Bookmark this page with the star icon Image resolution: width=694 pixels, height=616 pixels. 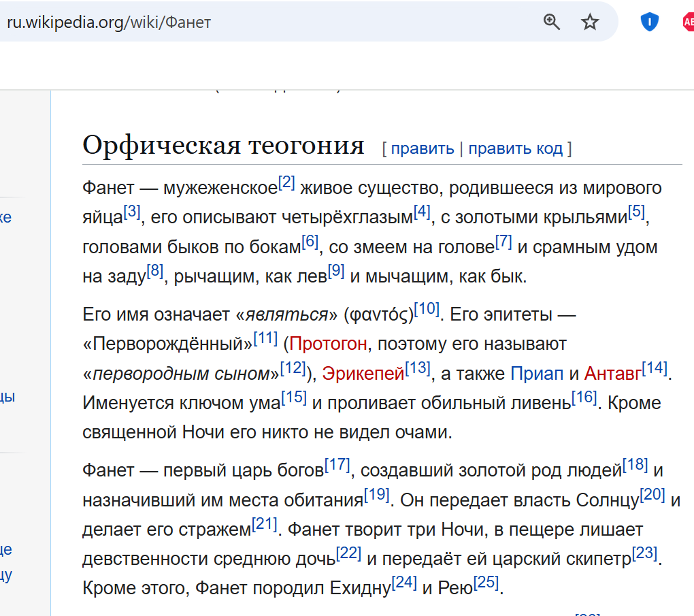(589, 22)
